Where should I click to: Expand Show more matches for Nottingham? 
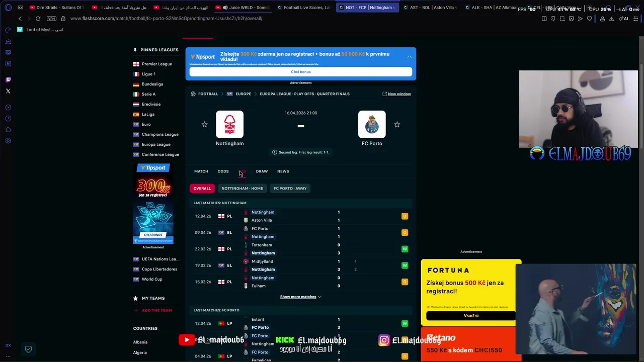300,297
